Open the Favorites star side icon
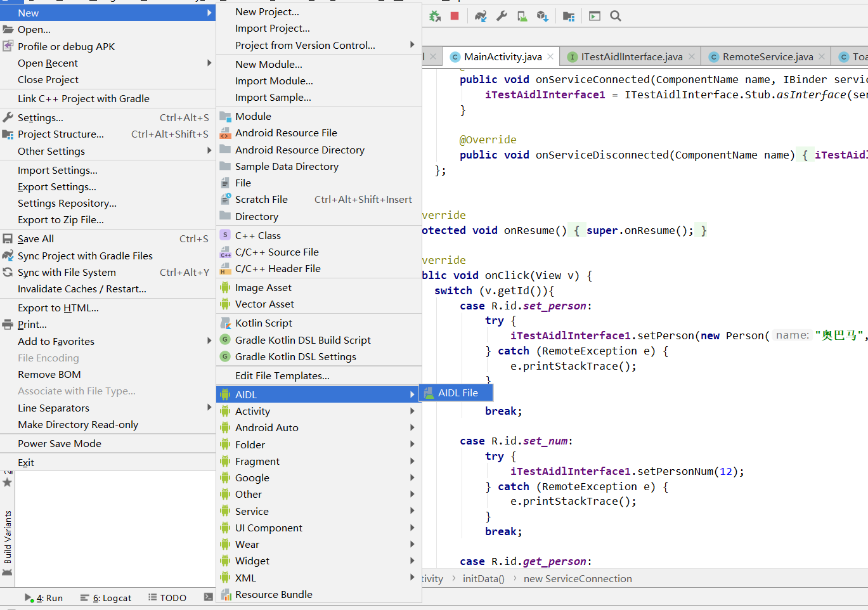Image resolution: width=868 pixels, height=610 pixels. point(8,482)
